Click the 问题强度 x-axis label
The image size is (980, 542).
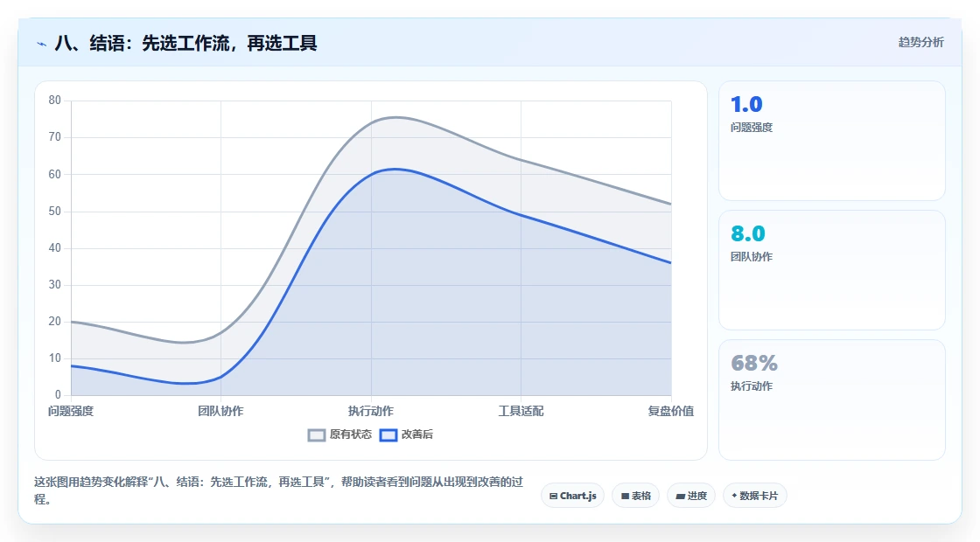point(71,411)
